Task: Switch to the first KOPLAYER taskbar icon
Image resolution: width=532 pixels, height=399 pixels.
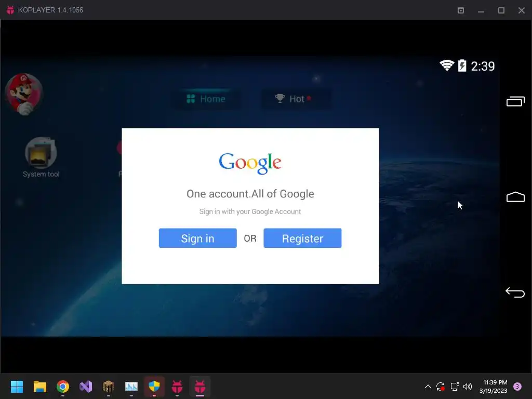Action: click(177, 387)
